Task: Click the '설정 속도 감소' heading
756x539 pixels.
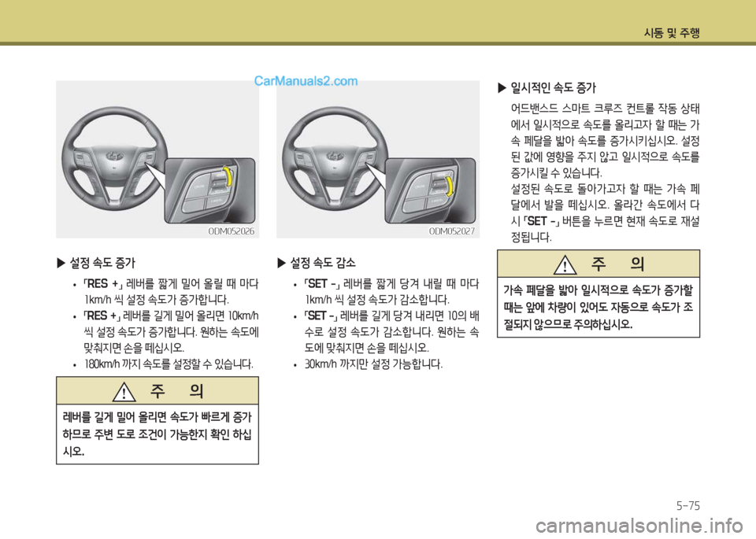Action: point(323,263)
